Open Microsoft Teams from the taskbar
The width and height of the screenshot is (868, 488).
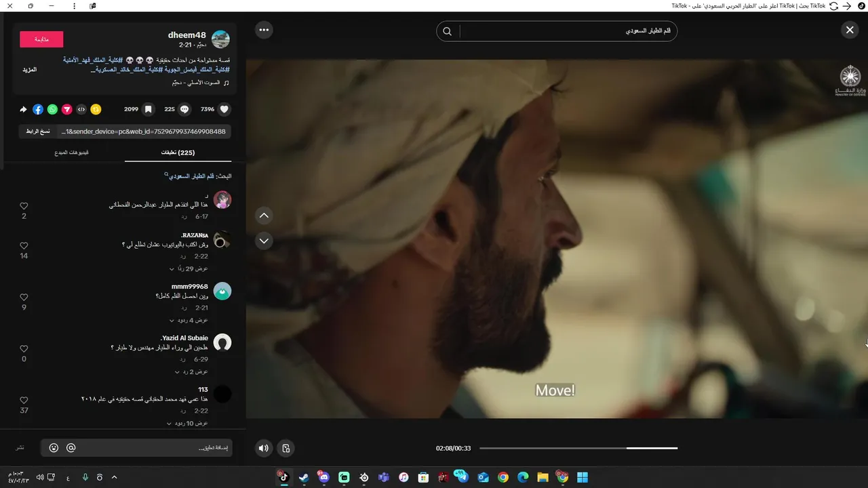384,477
